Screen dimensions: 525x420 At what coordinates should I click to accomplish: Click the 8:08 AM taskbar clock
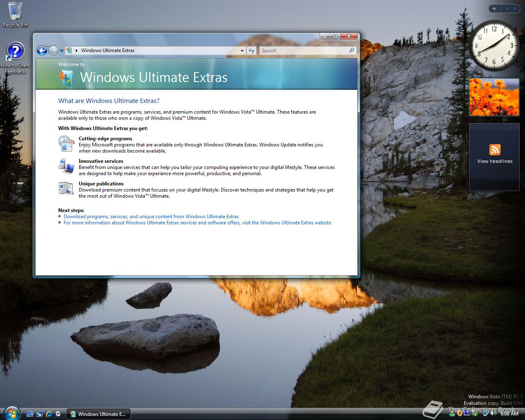[x=509, y=414]
